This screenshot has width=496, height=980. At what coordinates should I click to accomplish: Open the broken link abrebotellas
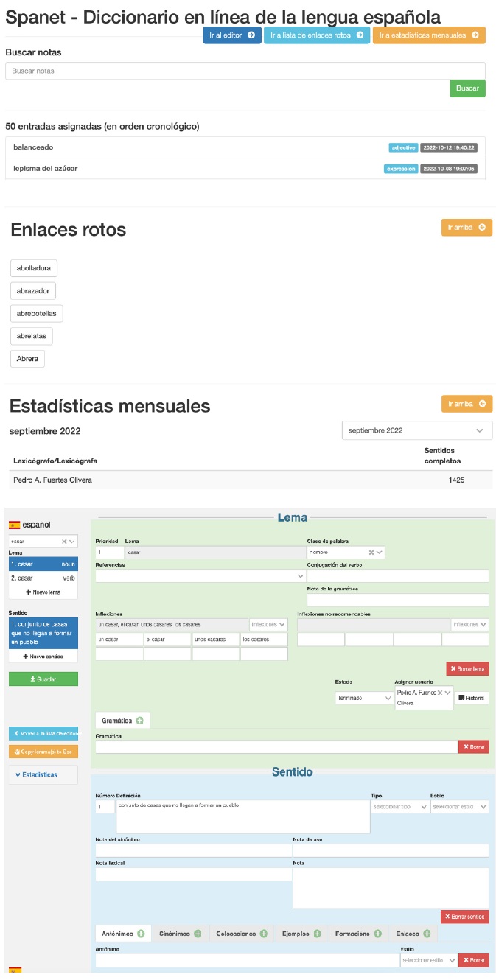click(x=36, y=313)
